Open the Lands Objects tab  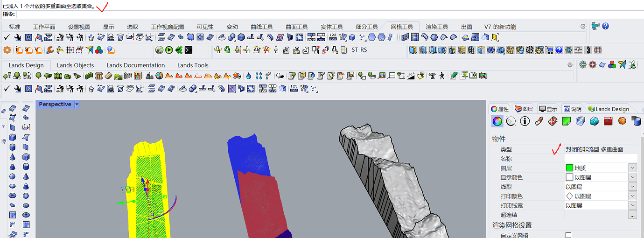tap(75, 65)
